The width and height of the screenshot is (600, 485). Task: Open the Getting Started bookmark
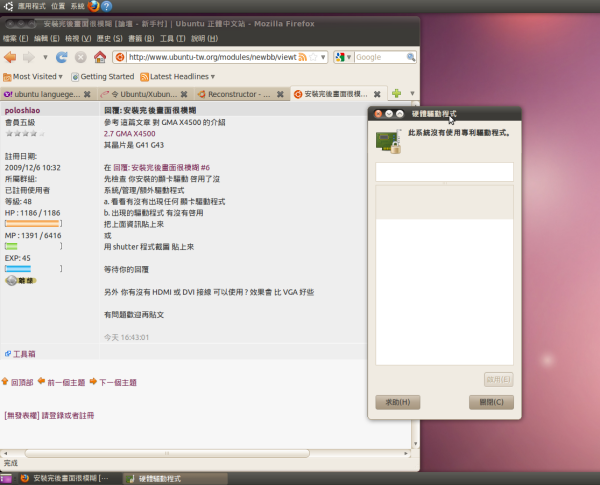coord(103,77)
